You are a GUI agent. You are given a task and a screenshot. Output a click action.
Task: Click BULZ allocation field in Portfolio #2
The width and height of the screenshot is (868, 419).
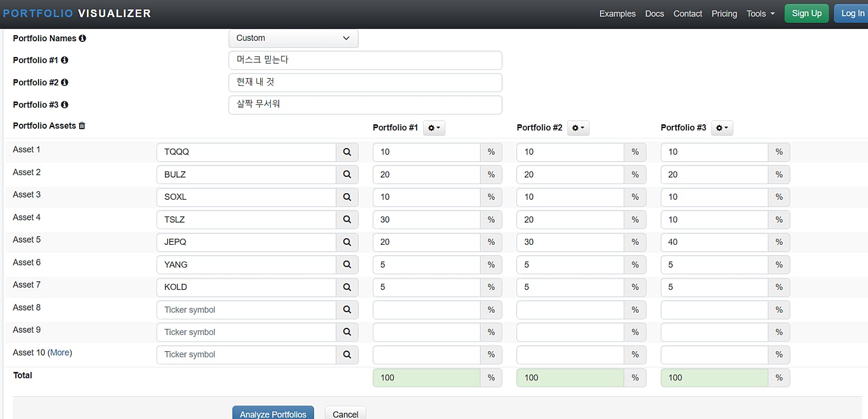(x=570, y=175)
